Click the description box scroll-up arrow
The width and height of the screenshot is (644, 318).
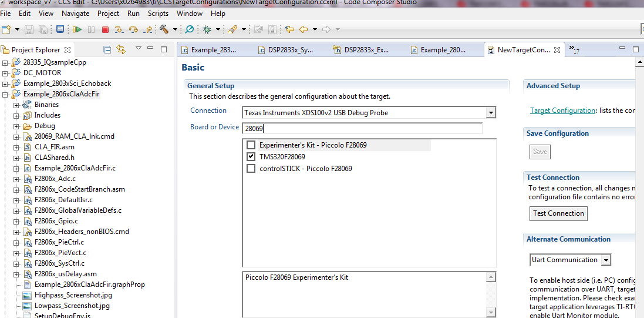tap(490, 278)
